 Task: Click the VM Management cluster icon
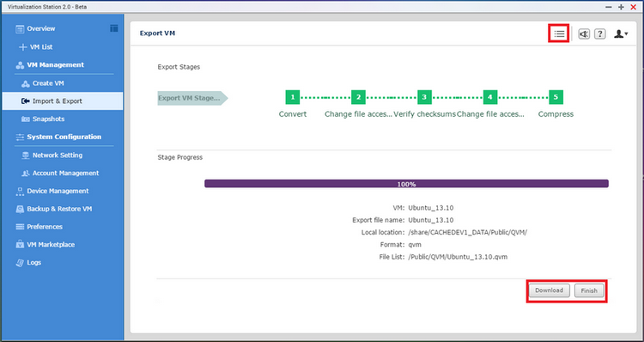tap(20, 65)
